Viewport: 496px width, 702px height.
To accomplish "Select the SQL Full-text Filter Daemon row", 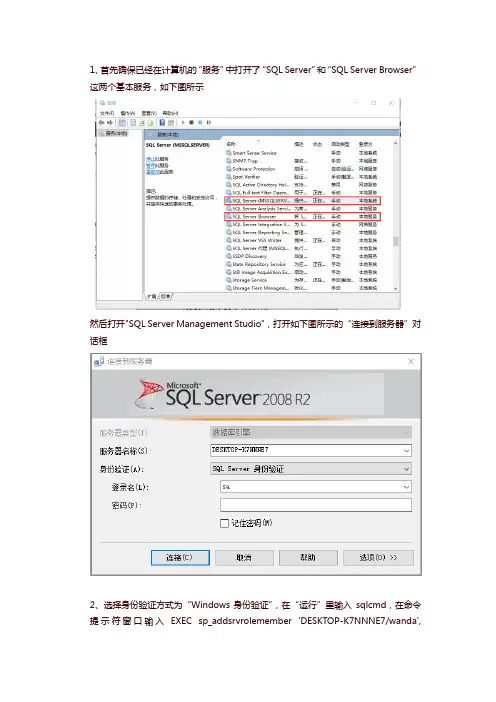I will coord(302,193).
